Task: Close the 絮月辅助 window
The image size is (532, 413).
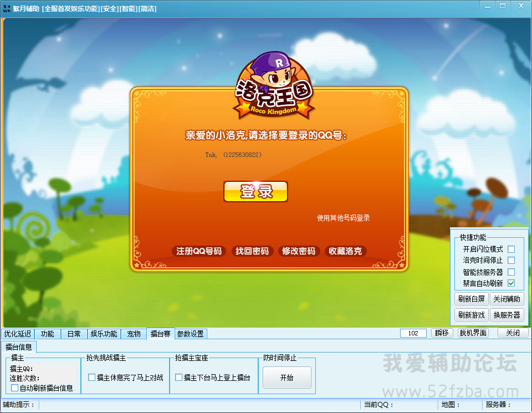Action: pyautogui.click(x=521, y=6)
